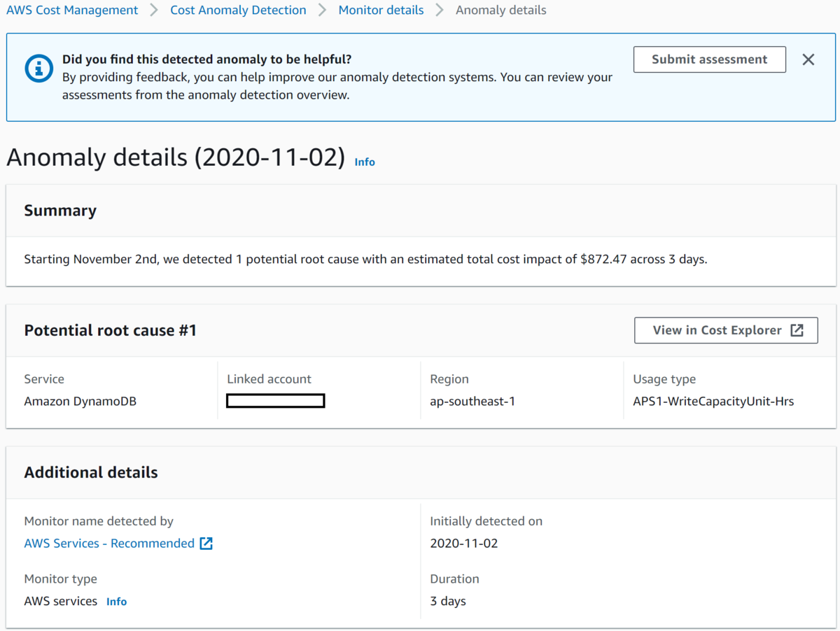Select the Anomaly details breadcrumb text
This screenshot has width=840, height=631.
[x=501, y=10]
